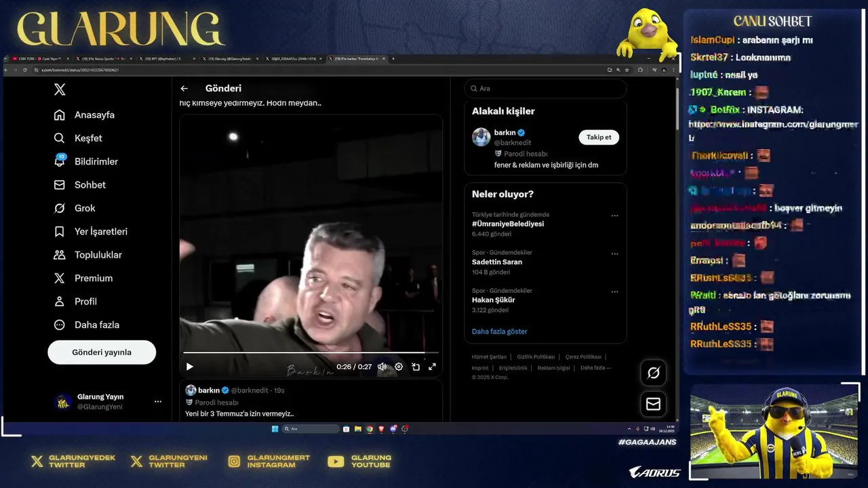The height and width of the screenshot is (488, 868).
Task: Open Hizmet Şartları footer link
Action: click(x=489, y=357)
